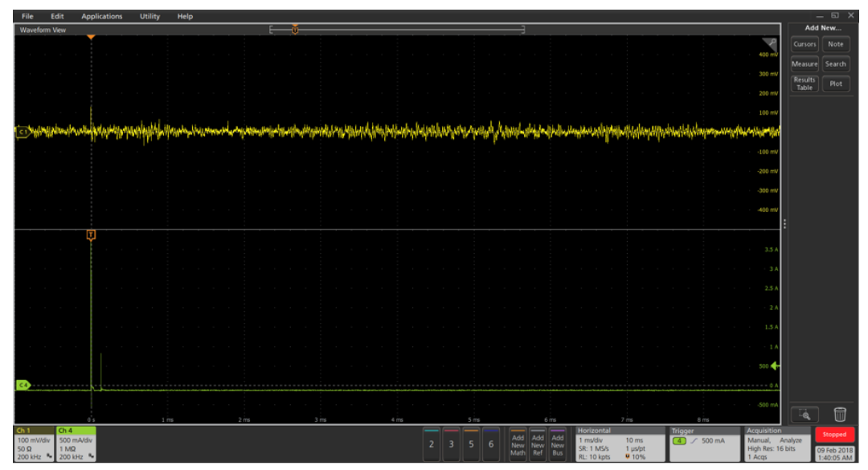The image size is (868, 470).
Task: Enable channel 6 button
Action: [490, 443]
